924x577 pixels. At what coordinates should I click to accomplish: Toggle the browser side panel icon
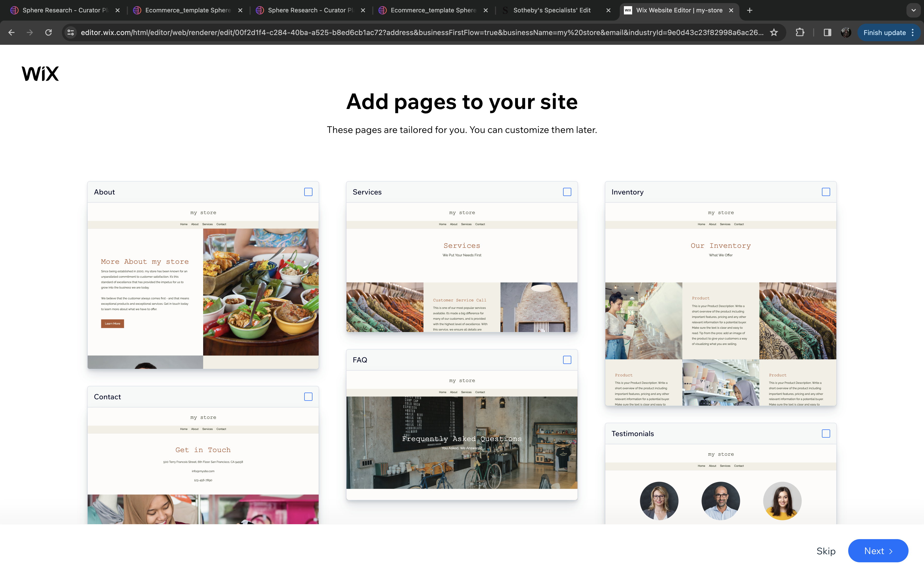(827, 32)
